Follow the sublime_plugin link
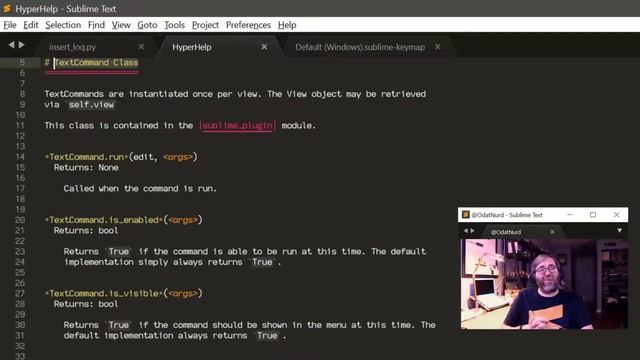Viewport: 640px width, 360px height. (x=238, y=126)
